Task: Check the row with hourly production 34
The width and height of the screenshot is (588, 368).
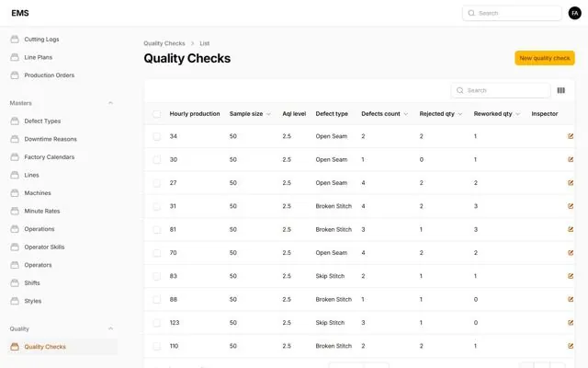Action: pos(157,136)
